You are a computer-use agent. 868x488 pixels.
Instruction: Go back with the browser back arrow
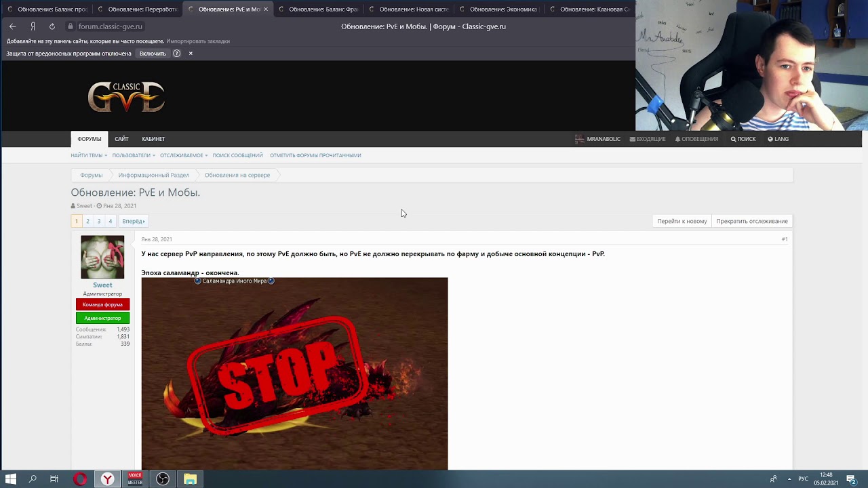[12, 26]
